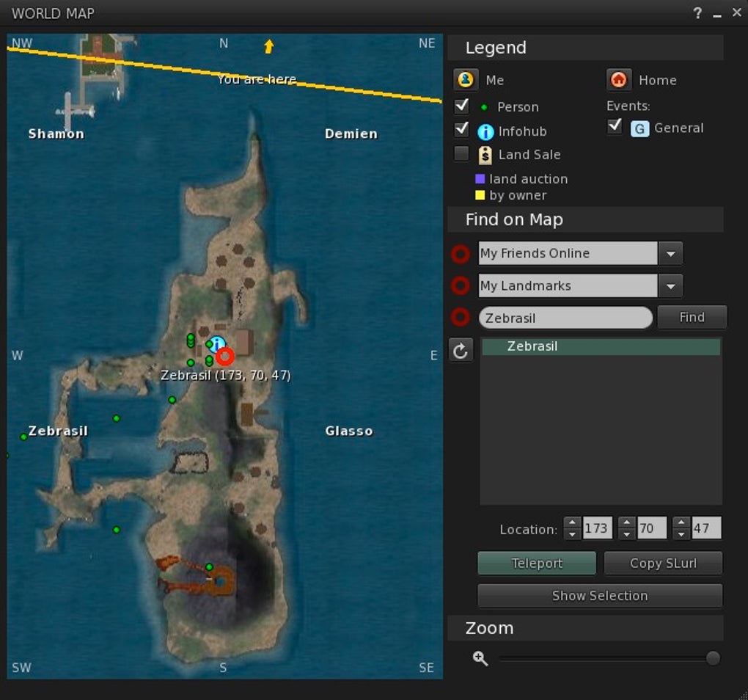Click the yellow You are here arrow

268,46
